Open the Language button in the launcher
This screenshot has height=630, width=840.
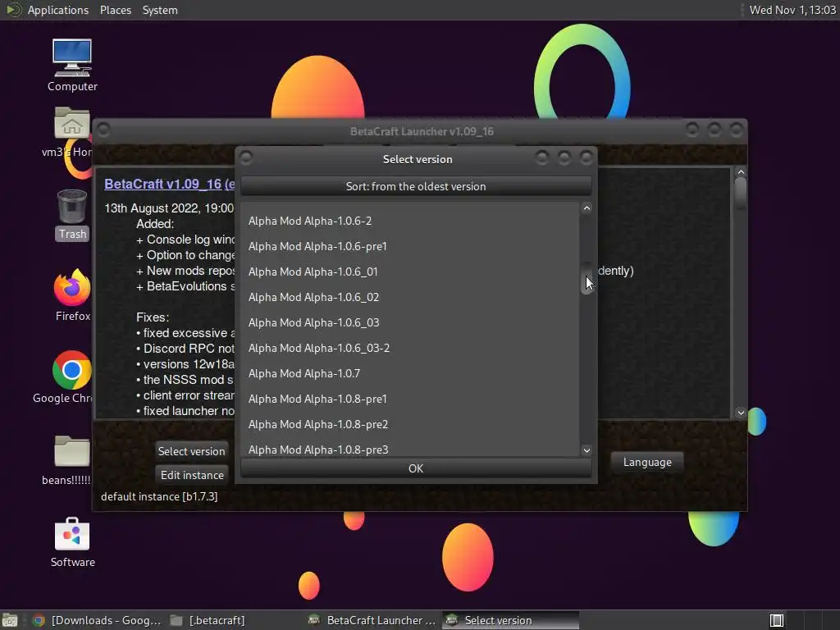[647, 462]
